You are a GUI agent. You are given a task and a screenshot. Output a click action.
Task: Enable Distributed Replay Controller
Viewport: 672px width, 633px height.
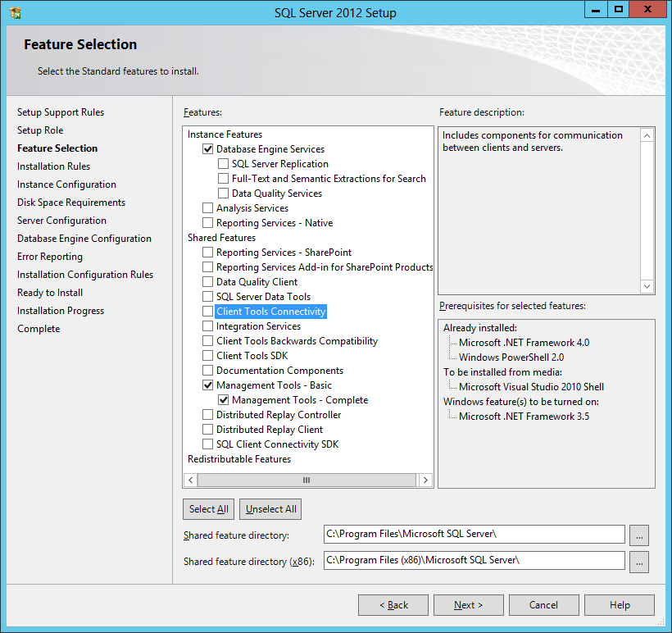(x=208, y=414)
